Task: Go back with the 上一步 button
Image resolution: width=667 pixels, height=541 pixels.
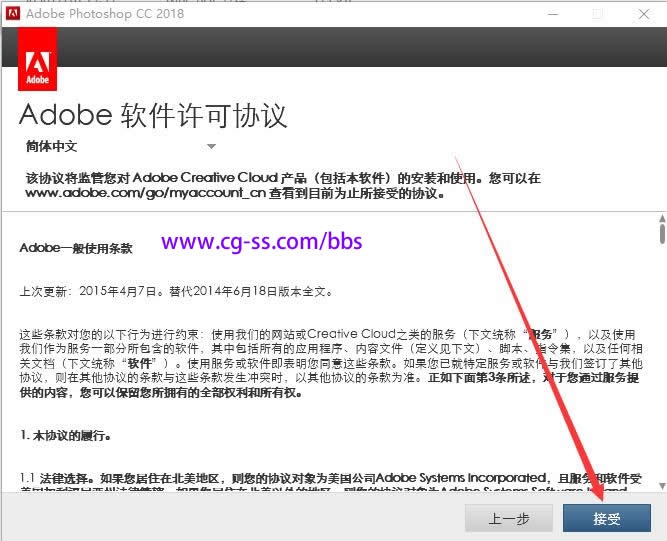Action: tap(509, 518)
